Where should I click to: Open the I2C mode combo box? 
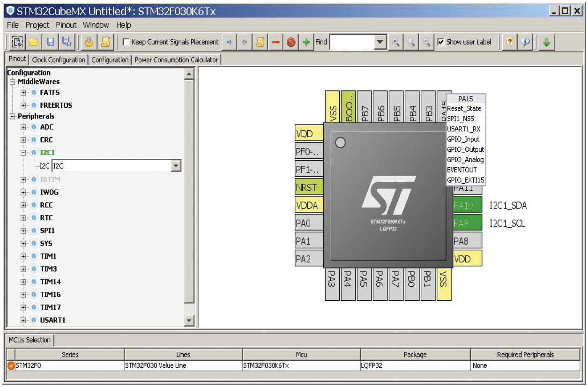click(176, 165)
